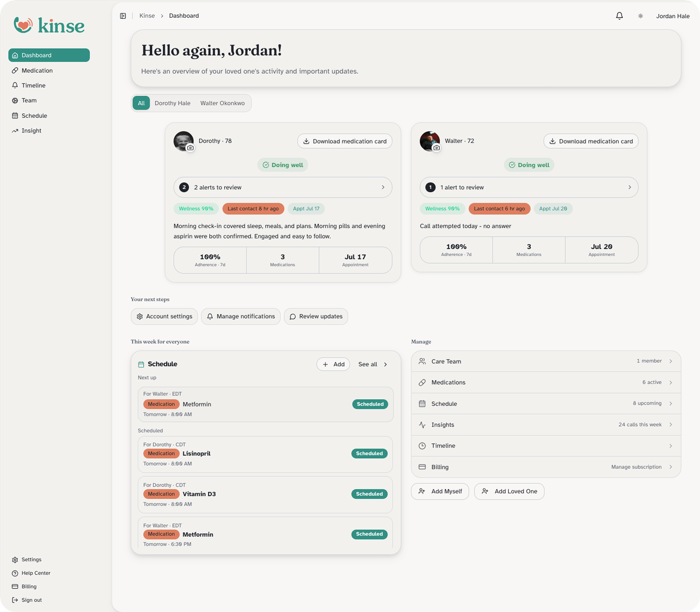700x612 pixels.
Task: Open Jordan Hale account menu
Action: pos(673,16)
